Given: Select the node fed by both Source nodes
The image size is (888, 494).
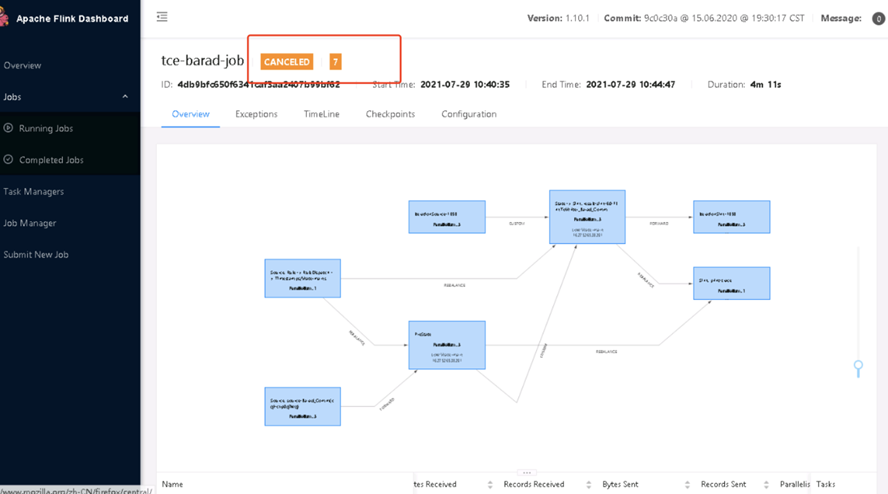Looking at the screenshot, I should pos(447,345).
